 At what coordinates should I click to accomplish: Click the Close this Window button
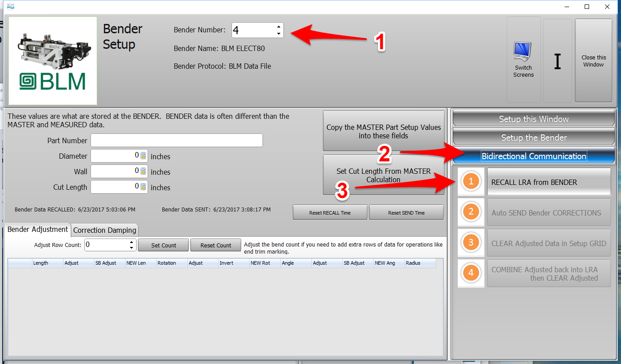click(x=593, y=61)
